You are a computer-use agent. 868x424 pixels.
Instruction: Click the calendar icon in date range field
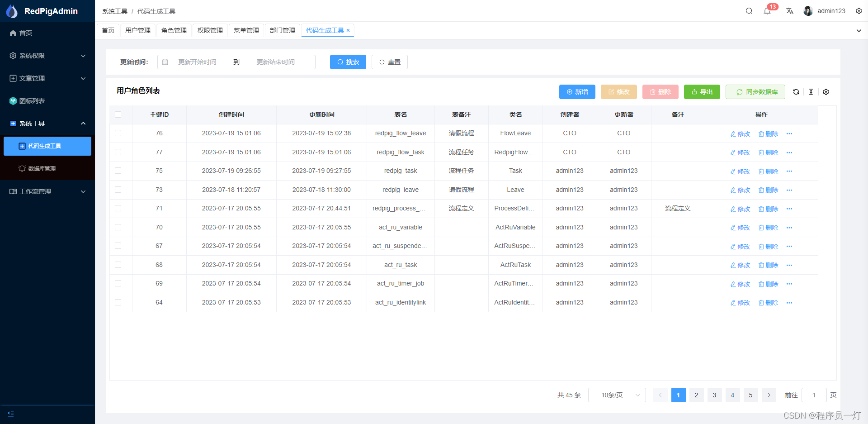point(165,62)
